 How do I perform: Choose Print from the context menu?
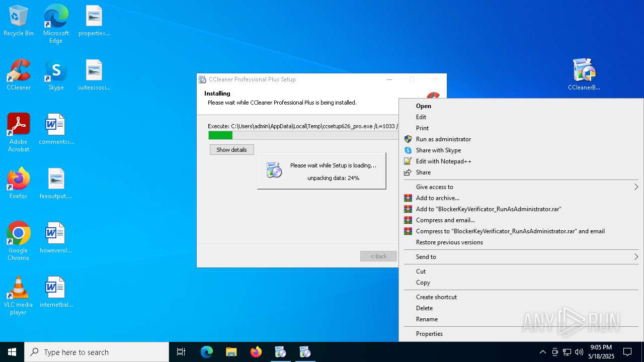click(x=521, y=128)
